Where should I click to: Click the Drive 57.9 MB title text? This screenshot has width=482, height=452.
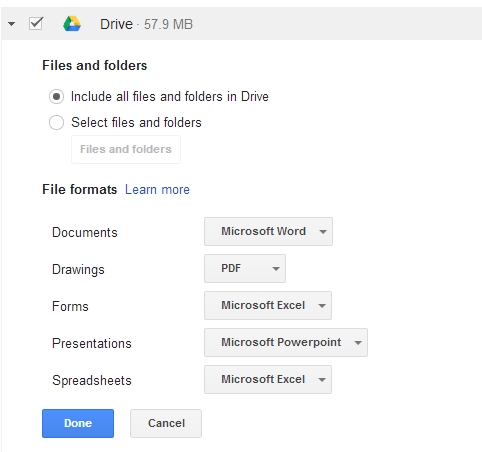(146, 24)
